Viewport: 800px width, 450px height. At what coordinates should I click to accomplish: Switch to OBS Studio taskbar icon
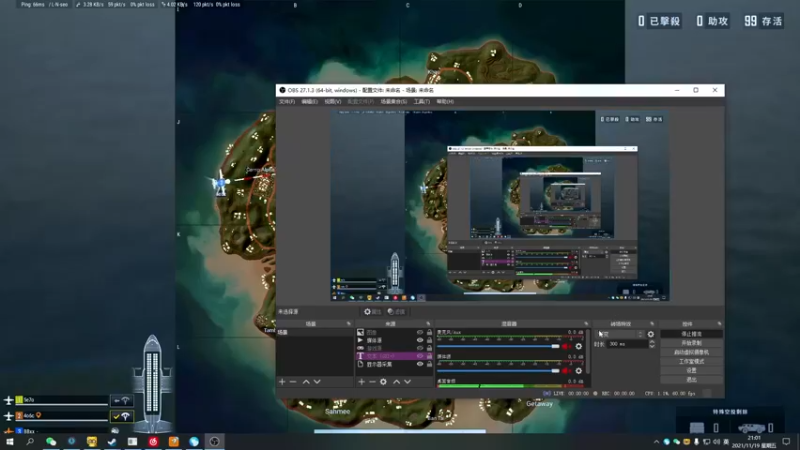click(214, 441)
